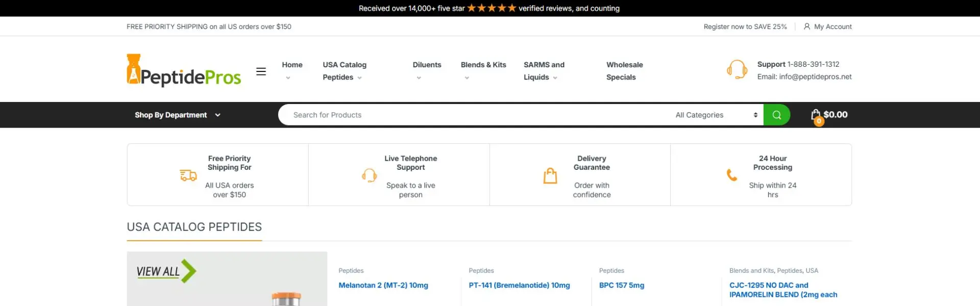Open the Wholesale Specials menu item
Image resolution: width=980 pixels, height=306 pixels.
[624, 71]
